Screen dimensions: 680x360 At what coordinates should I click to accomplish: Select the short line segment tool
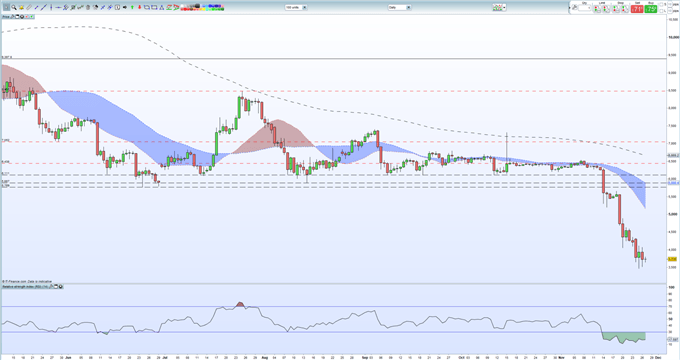36,7
